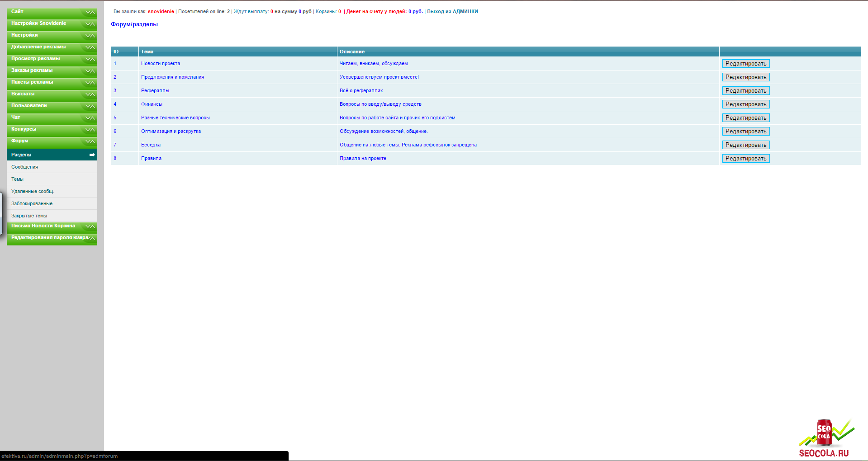Open Закрытые темы submenu item
This screenshot has height=461, width=868.
point(29,216)
